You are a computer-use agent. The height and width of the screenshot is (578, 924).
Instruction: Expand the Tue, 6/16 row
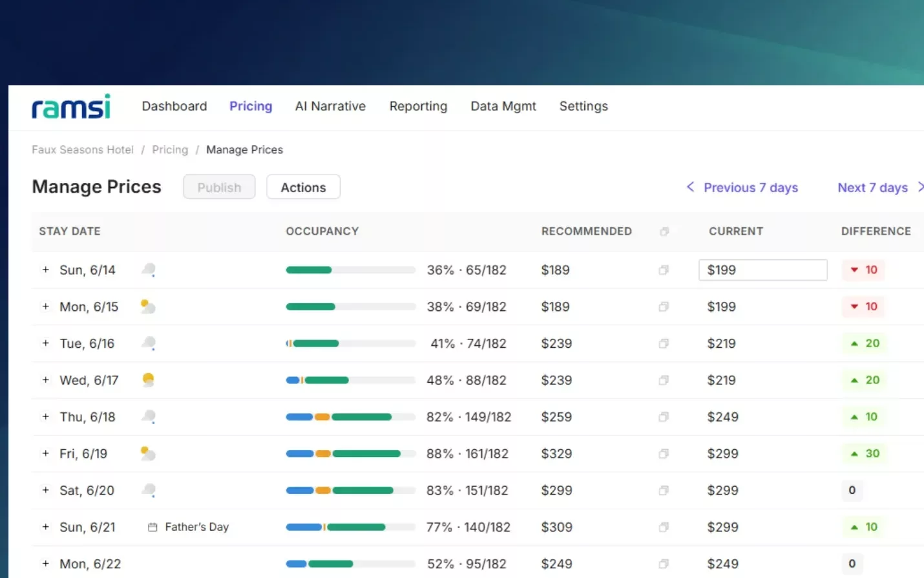(46, 343)
